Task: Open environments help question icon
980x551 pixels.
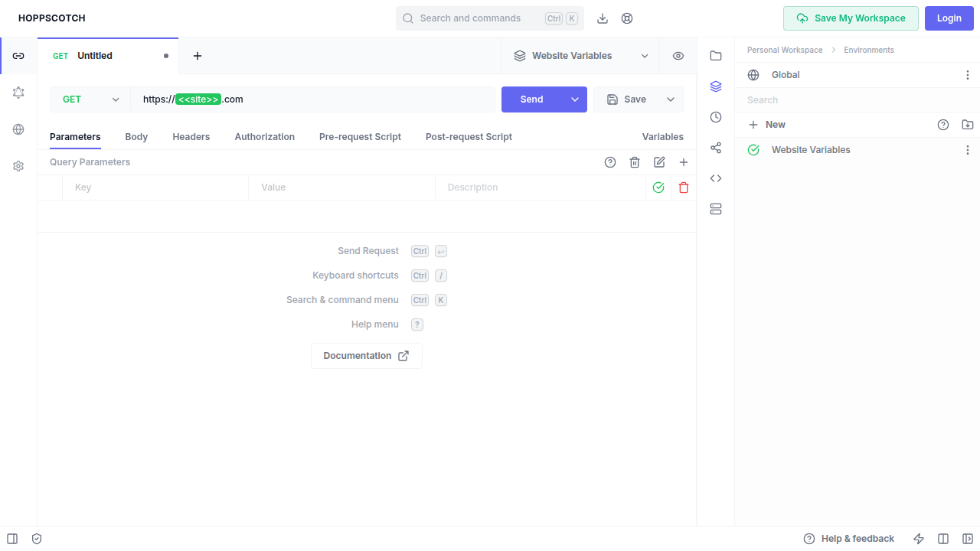Action: tap(943, 125)
